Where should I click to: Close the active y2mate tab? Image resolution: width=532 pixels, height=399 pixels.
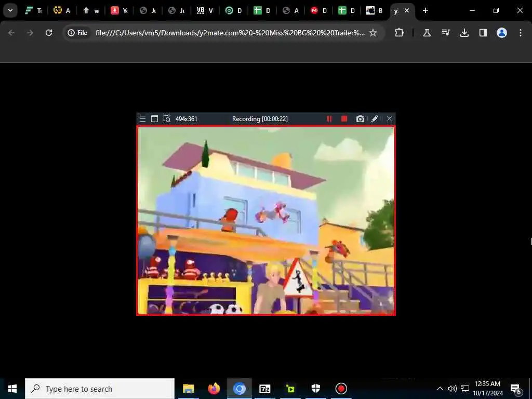coord(407,10)
